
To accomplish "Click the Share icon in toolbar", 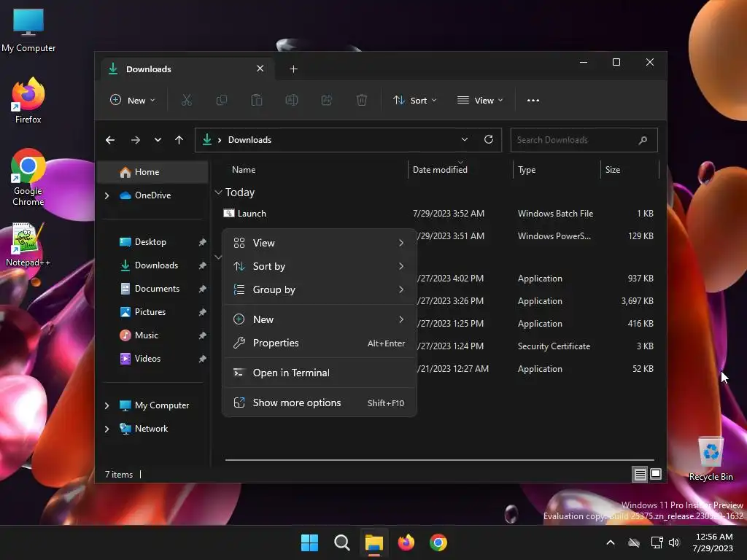I will click(x=326, y=100).
